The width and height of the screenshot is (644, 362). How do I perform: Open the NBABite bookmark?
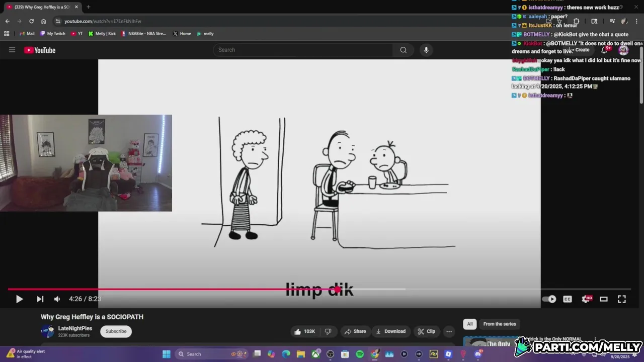[143, 34]
